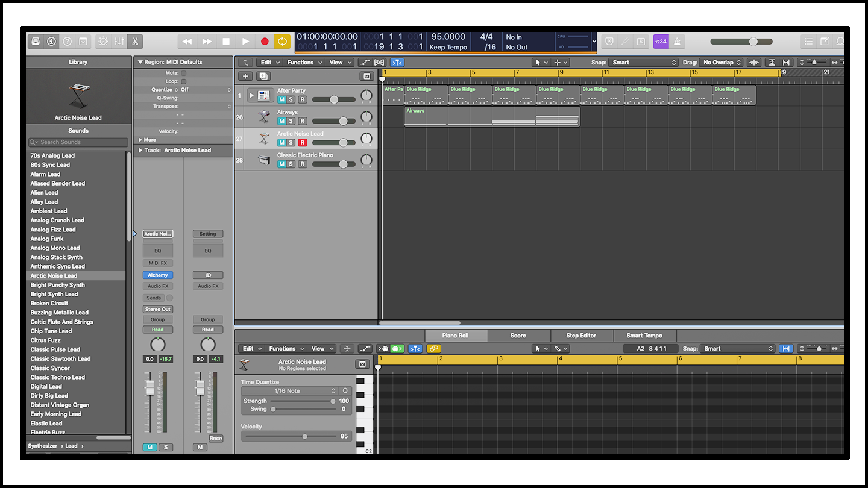Toggle the blue Catch Playhead button in the Tracks area
The image size is (868, 488).
pos(397,62)
